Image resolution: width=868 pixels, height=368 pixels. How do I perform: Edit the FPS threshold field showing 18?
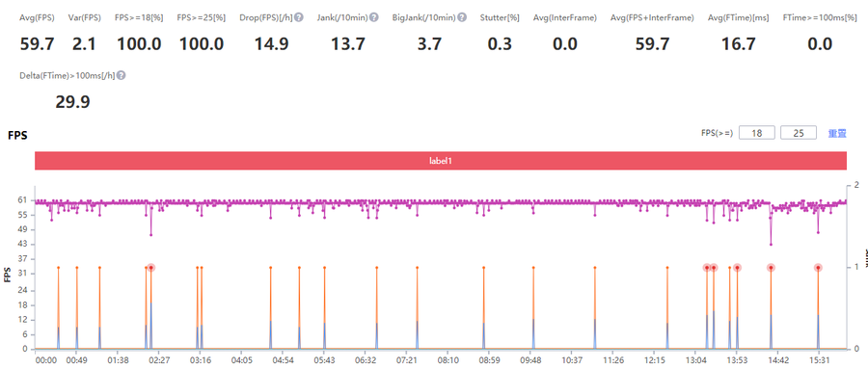click(x=757, y=133)
